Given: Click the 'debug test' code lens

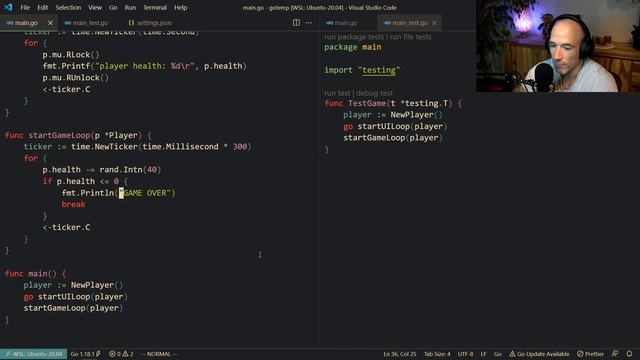Looking at the screenshot, I should (x=374, y=93).
